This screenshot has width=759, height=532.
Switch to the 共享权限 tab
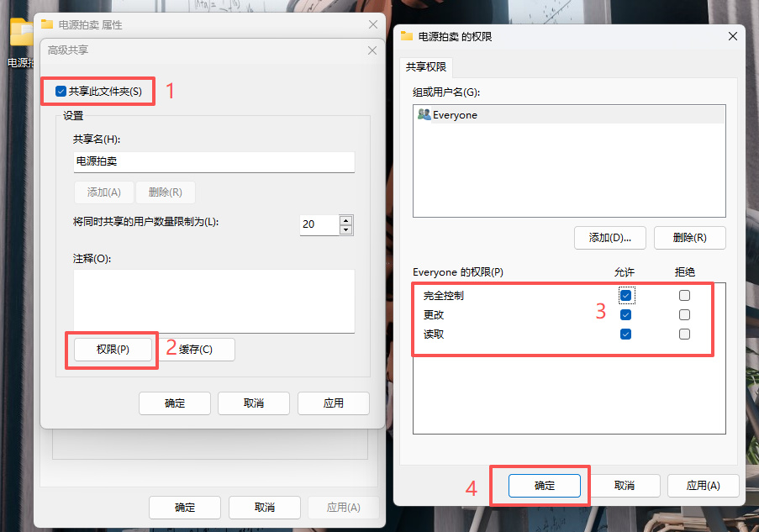pos(426,66)
